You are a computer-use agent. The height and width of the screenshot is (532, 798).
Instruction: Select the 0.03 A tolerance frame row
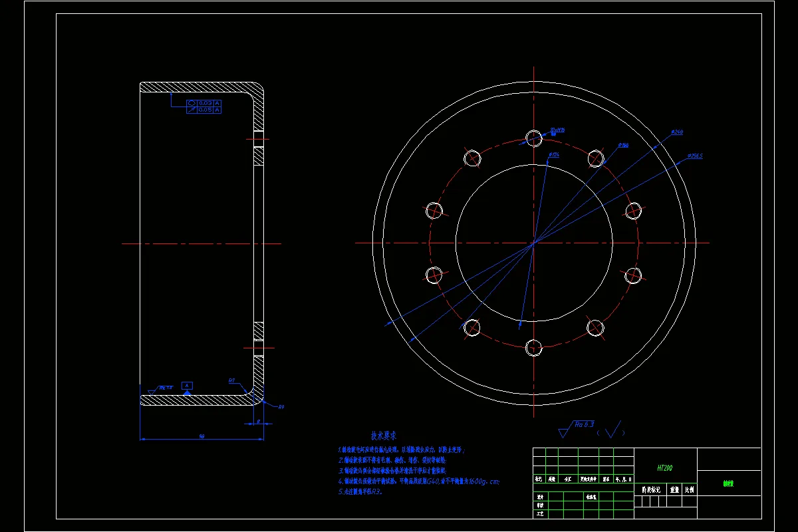pos(203,103)
